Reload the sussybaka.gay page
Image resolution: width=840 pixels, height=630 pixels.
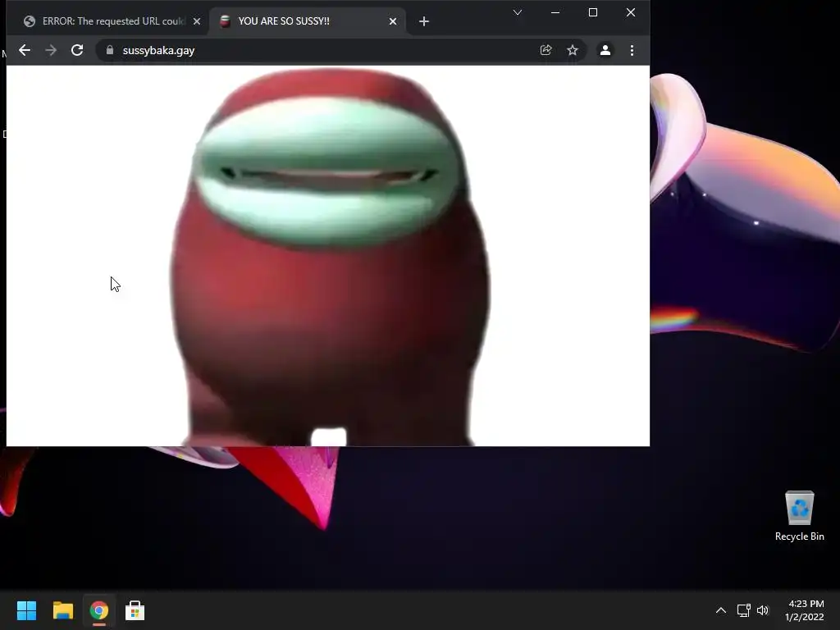(x=77, y=50)
